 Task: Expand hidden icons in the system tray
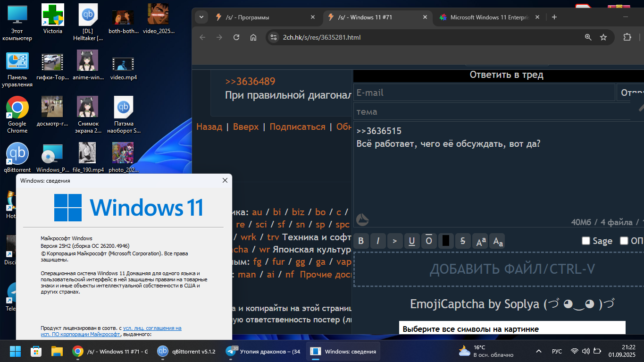(x=538, y=351)
